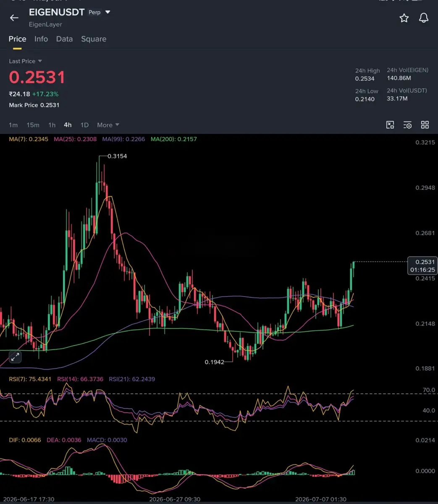
Task: Select 1m timeframe
Action: pyautogui.click(x=13, y=125)
